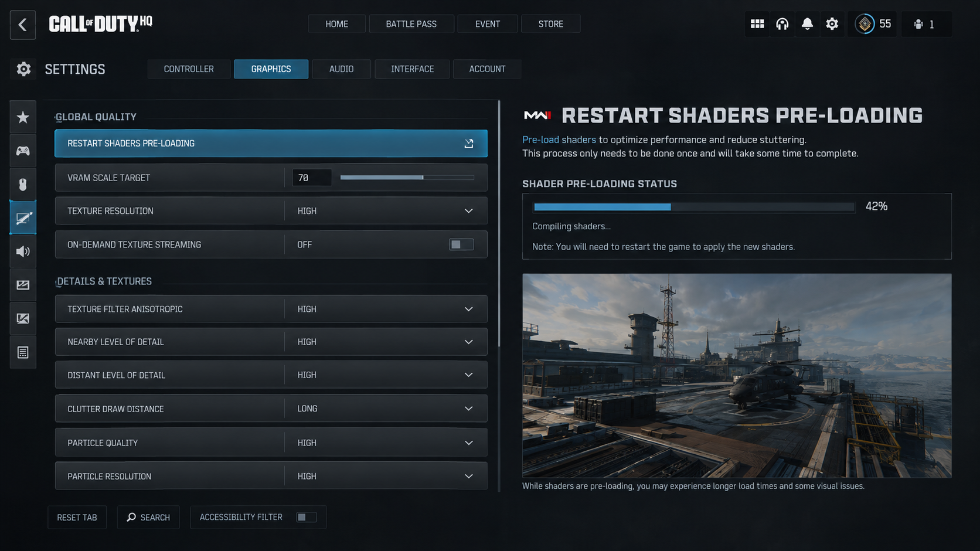Click the VRAM Scale Target value field
Screen dimensions: 980x551
(312, 178)
